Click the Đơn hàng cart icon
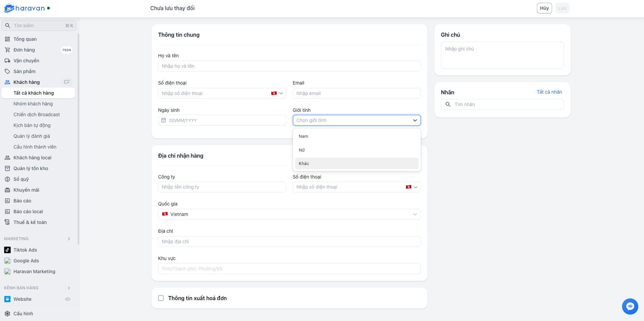The image size is (644, 321). (x=7, y=50)
